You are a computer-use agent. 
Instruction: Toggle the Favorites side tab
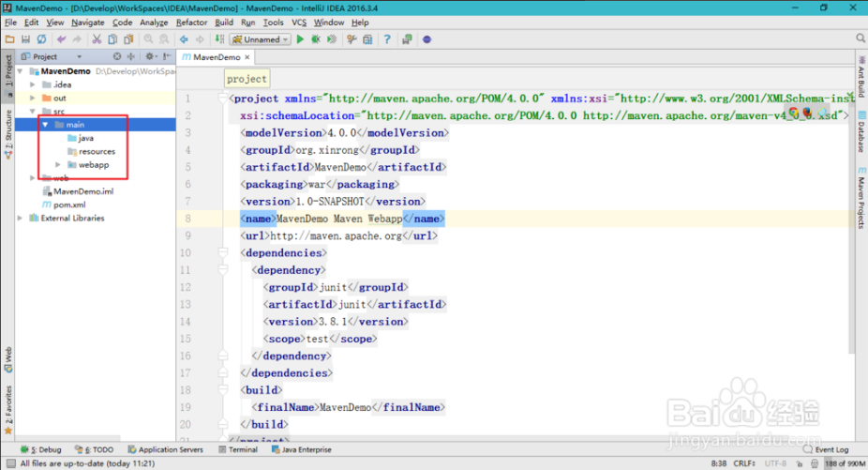point(8,410)
